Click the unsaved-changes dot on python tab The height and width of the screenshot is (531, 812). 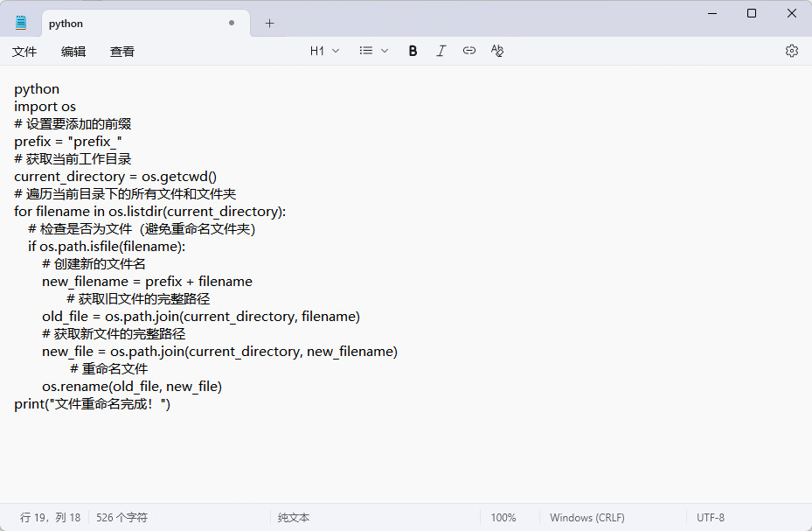tap(232, 23)
